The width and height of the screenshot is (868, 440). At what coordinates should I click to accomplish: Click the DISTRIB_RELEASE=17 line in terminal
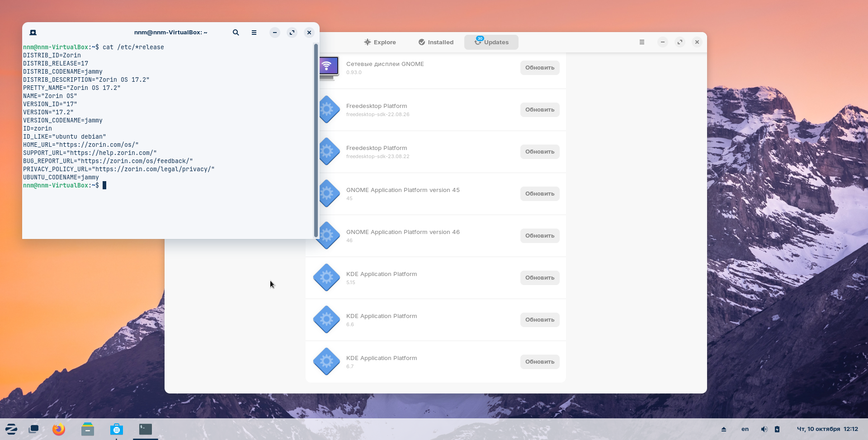[56, 63]
